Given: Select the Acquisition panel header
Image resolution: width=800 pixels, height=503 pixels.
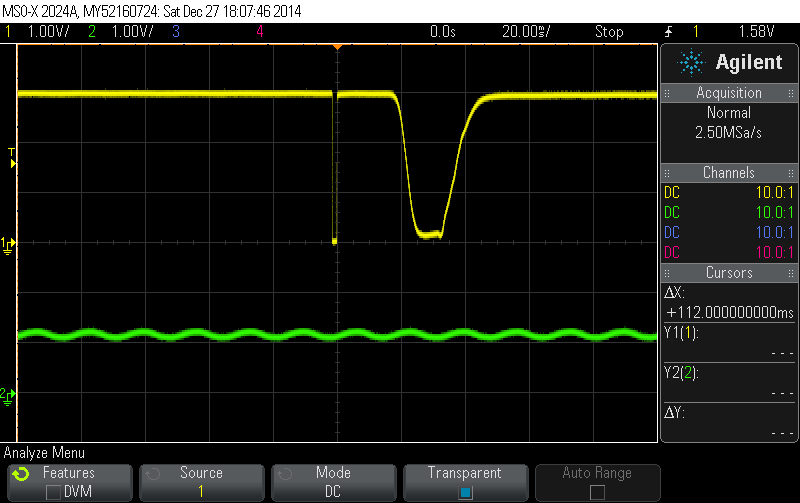Looking at the screenshot, I should click(x=729, y=93).
